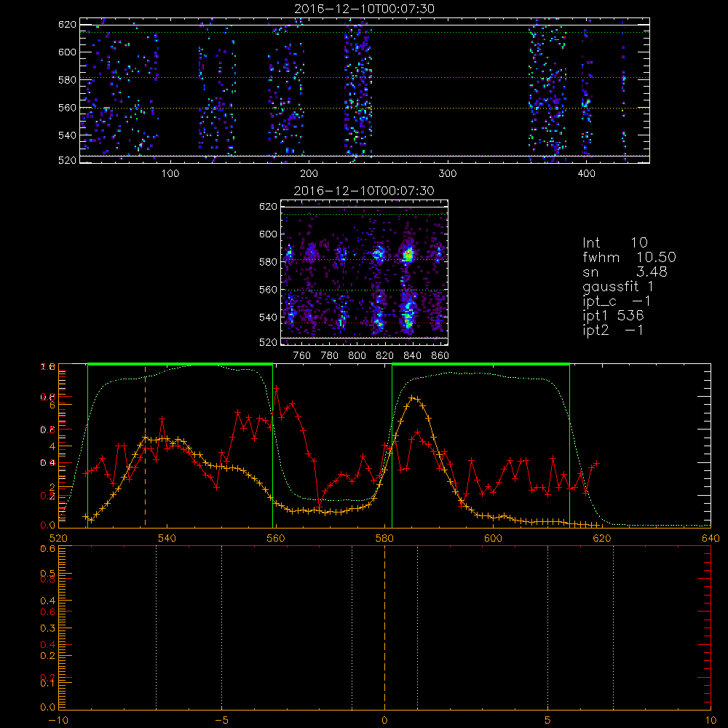Click the top plot title 2016-12-10T00:07:30
This screenshot has width=728, height=728.
[365, 9]
